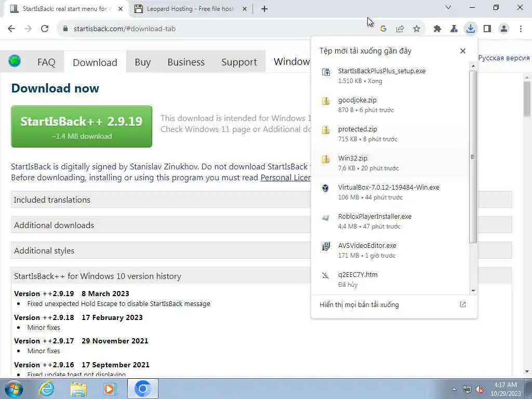The height and width of the screenshot is (399, 532).
Task: Click the forward navigation arrow
Action: click(28, 29)
